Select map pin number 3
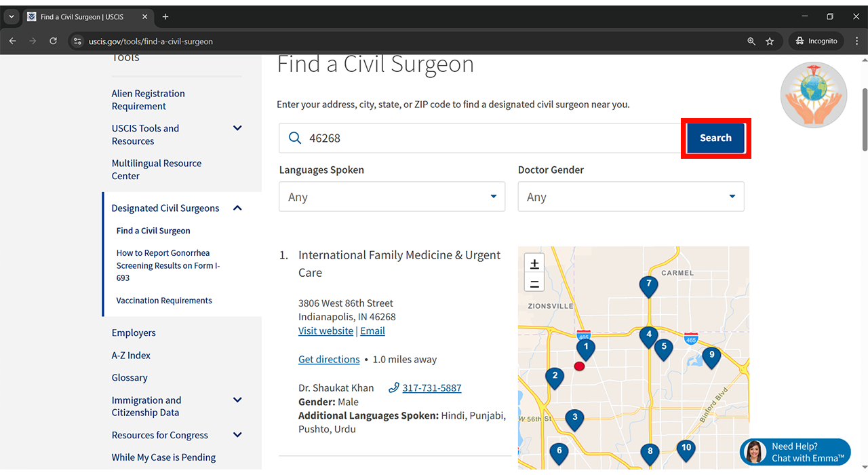This screenshot has height=475, width=868. pos(574,420)
